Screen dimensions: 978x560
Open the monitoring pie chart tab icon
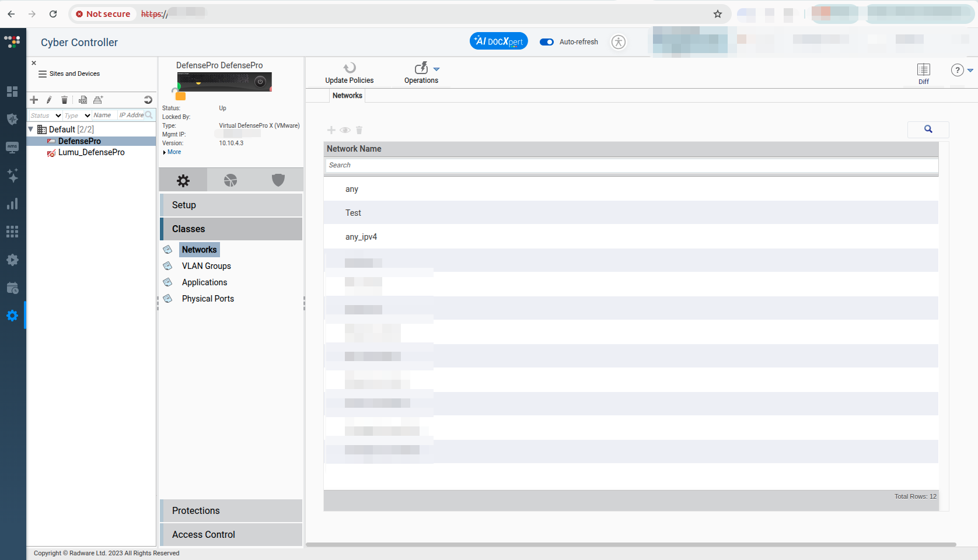230,180
